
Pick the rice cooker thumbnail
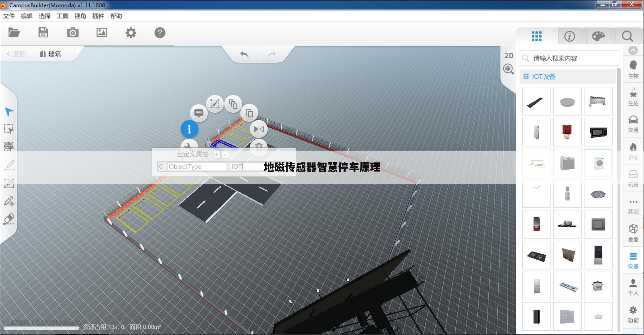[598, 286]
